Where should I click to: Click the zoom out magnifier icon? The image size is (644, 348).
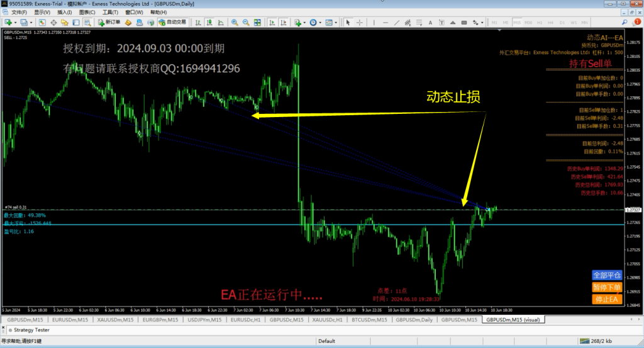245,22
